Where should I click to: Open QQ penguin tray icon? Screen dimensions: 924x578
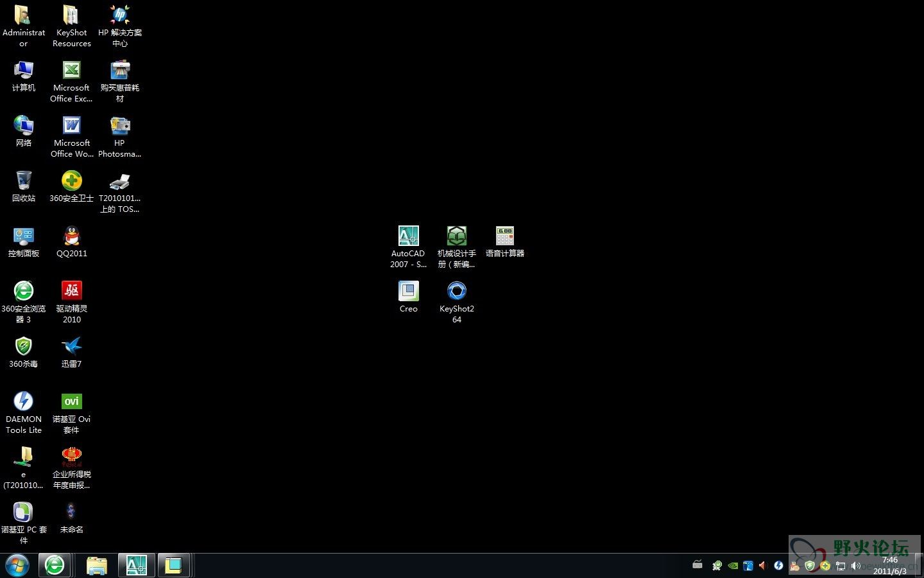click(794, 566)
